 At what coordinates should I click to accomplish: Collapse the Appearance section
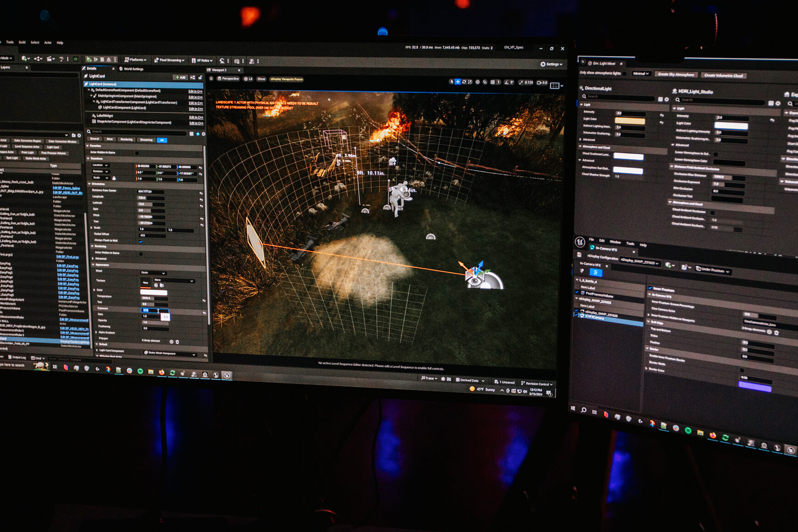pyautogui.click(x=92, y=265)
